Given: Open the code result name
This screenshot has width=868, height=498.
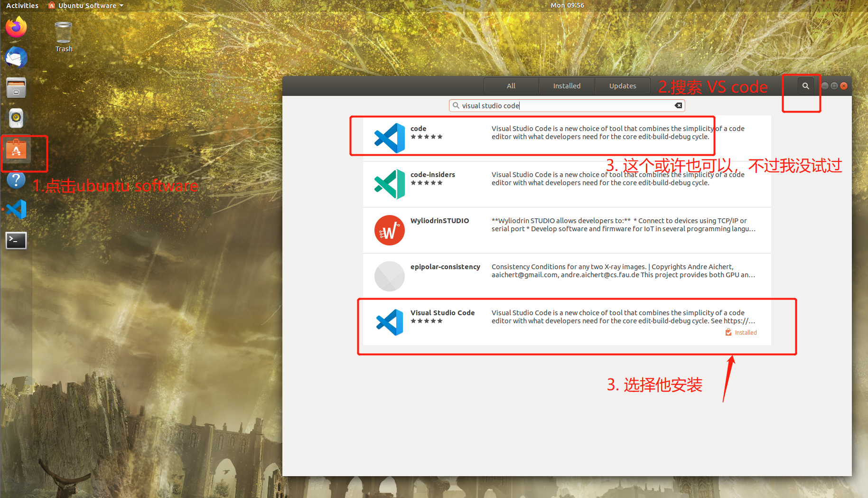Looking at the screenshot, I should pyautogui.click(x=418, y=129).
